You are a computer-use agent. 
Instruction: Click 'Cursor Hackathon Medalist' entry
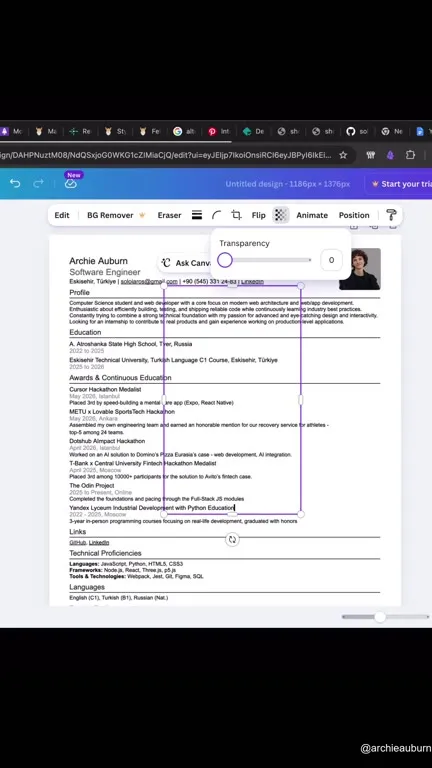click(105, 389)
